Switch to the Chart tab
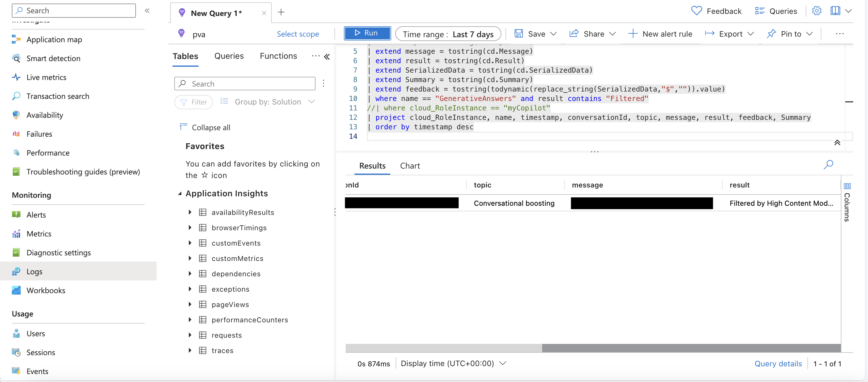The width and height of the screenshot is (868, 382). (410, 165)
